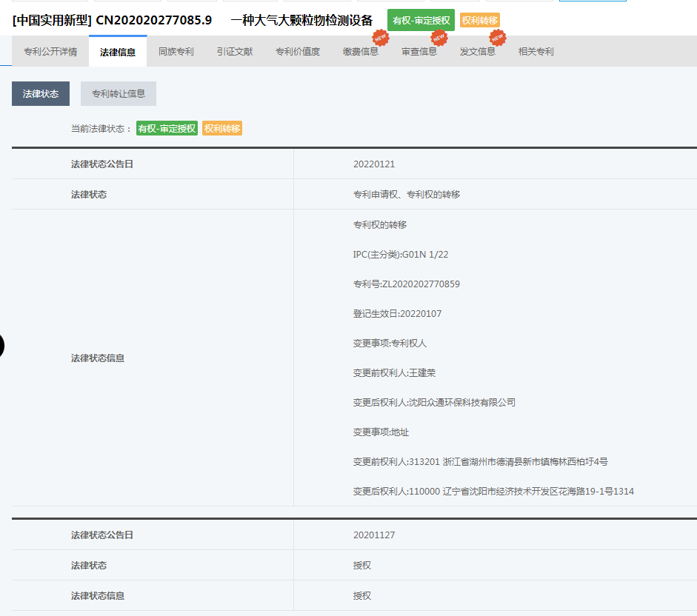The height and width of the screenshot is (616, 697).
Task: Click green 有权-审定授权 tag after 当前法律状态
Action: point(167,129)
